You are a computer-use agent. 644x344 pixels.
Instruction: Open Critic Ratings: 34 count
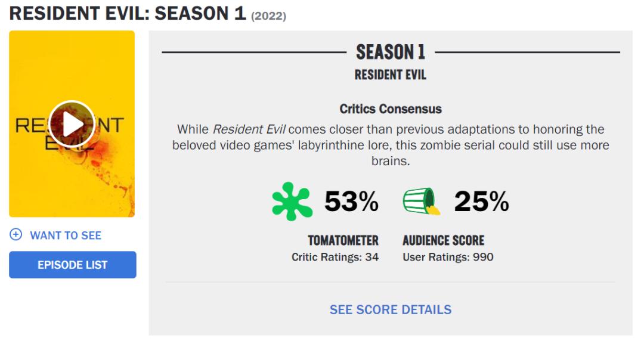(x=335, y=257)
